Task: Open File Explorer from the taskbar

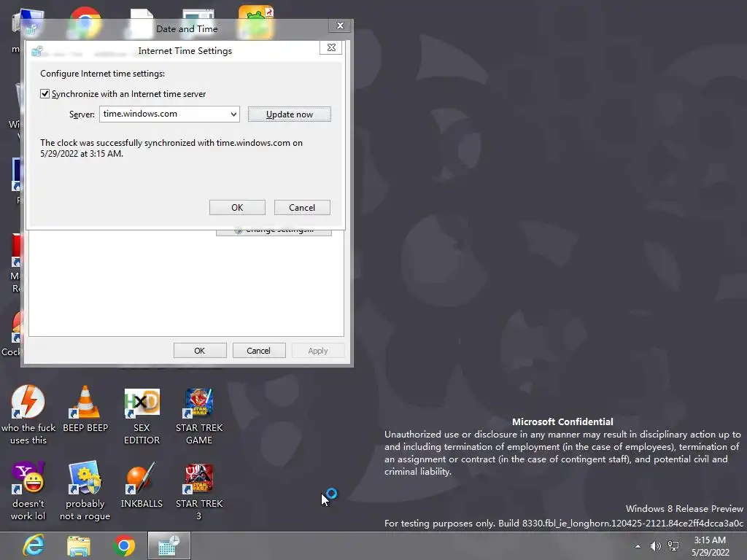Action: 79,545
